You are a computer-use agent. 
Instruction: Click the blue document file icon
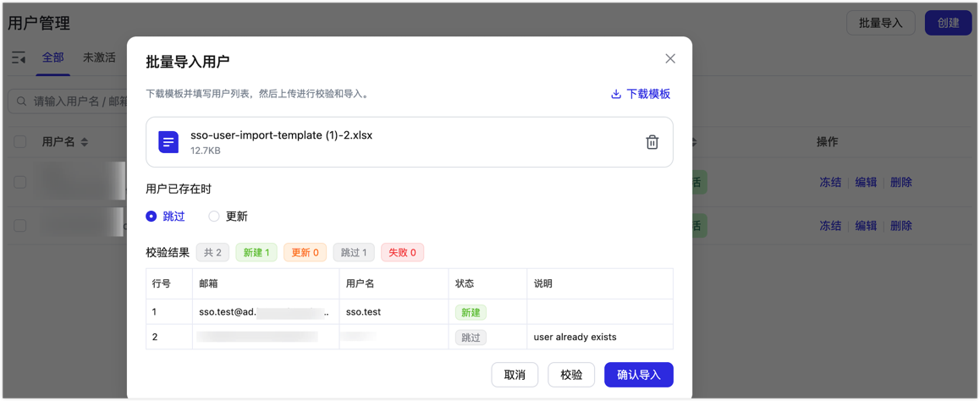[x=168, y=142]
